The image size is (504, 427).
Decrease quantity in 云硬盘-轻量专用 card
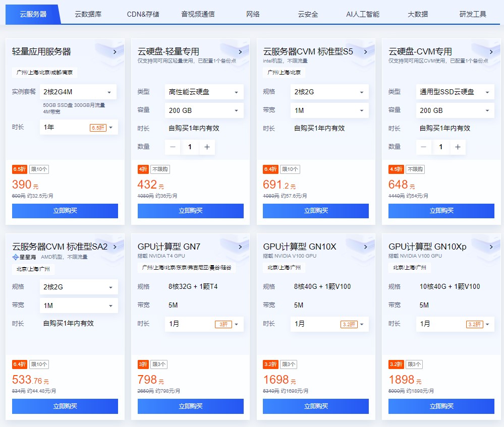tap(173, 147)
